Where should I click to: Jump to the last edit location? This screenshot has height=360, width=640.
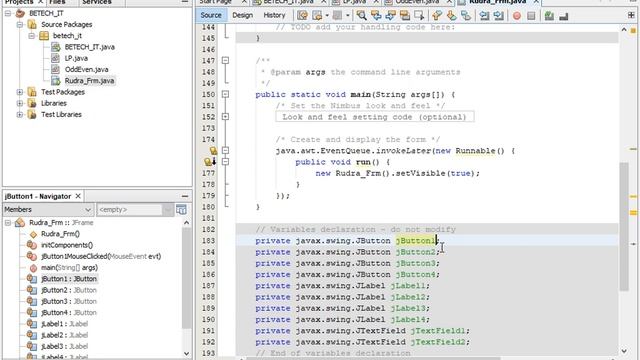[302, 16]
